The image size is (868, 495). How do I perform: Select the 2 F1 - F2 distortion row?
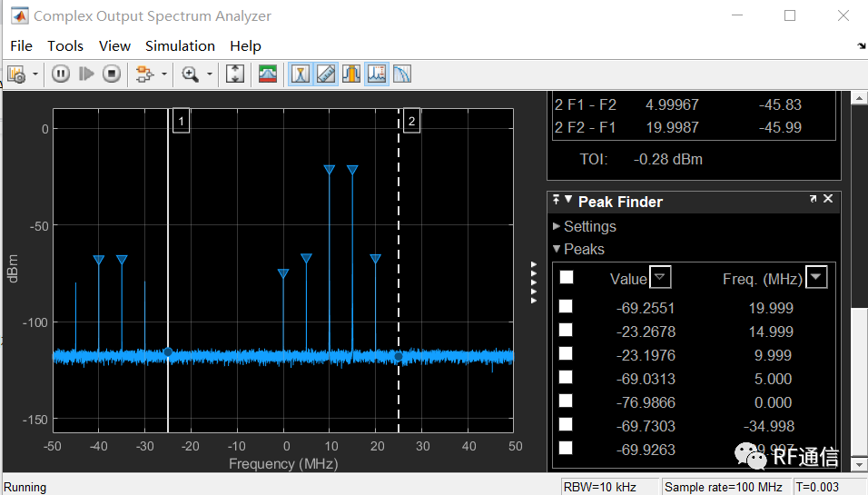695,104
